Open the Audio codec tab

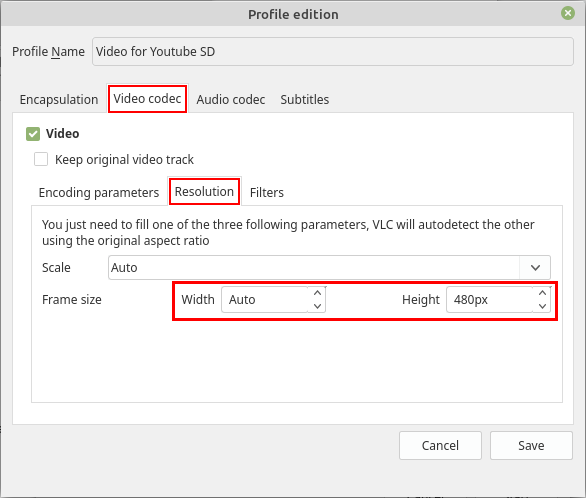coord(231,100)
